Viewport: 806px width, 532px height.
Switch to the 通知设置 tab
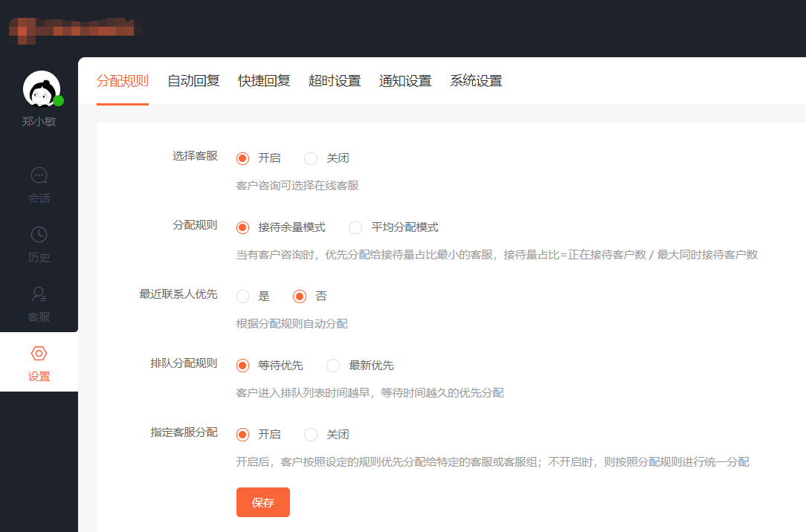click(405, 81)
